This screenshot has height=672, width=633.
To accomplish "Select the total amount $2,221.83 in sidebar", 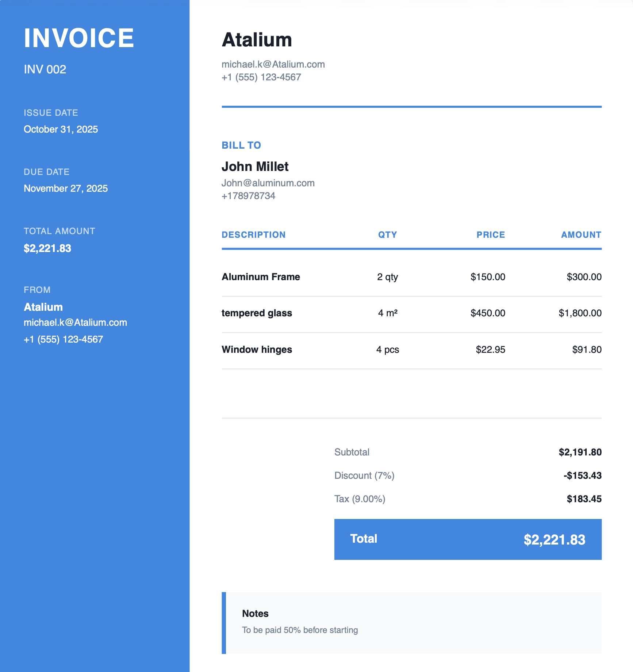I will [47, 248].
